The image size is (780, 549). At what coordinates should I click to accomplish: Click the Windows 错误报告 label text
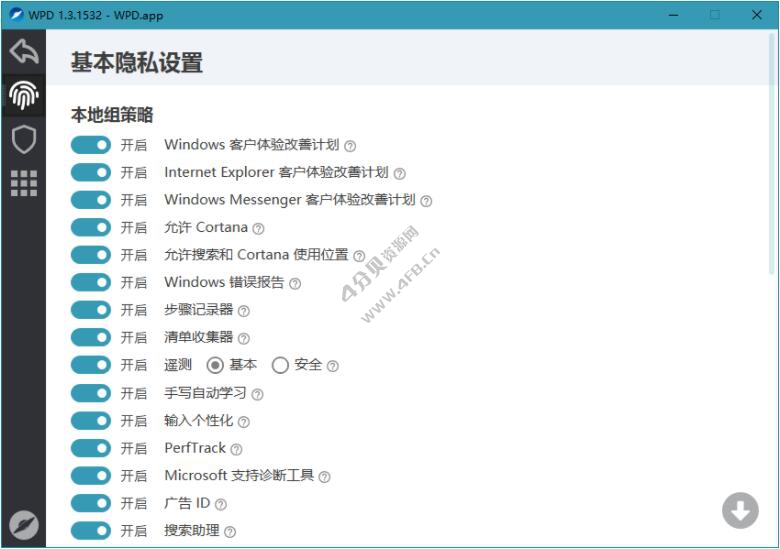pyautogui.click(x=224, y=282)
